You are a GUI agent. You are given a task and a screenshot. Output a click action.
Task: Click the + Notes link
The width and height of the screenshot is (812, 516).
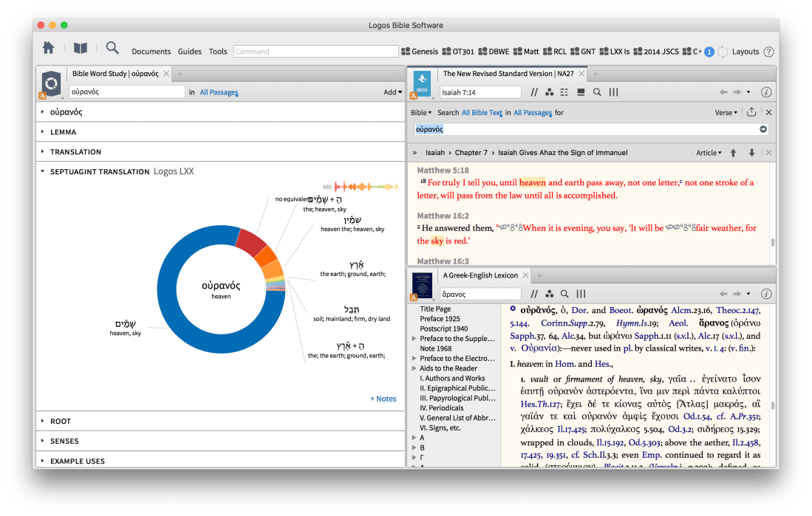point(383,399)
